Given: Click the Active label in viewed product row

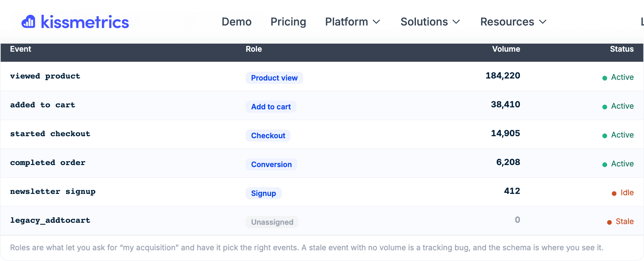Looking at the screenshot, I should (x=622, y=77).
